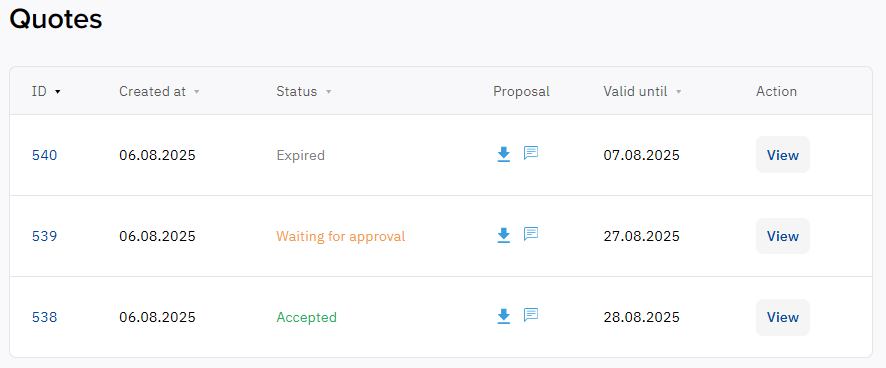
Task: Open the comments for quote 538
Action: [531, 315]
